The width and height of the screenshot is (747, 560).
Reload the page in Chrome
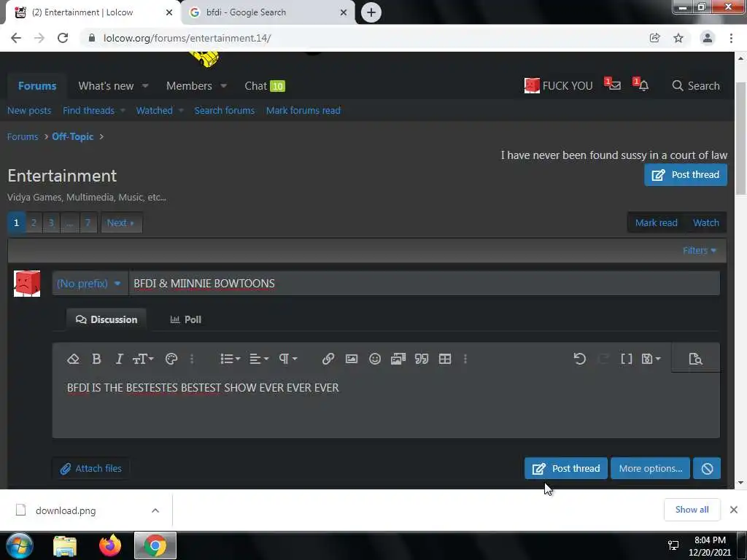point(63,38)
